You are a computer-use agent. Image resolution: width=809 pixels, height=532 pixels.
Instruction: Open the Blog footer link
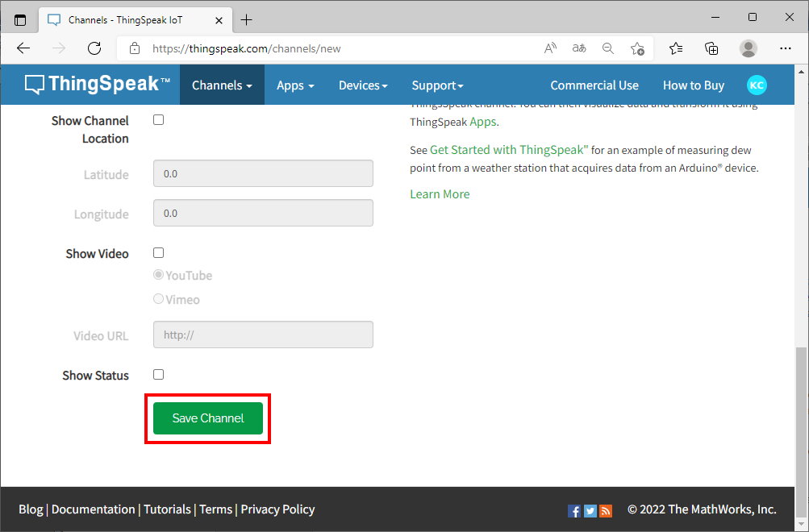(31, 509)
